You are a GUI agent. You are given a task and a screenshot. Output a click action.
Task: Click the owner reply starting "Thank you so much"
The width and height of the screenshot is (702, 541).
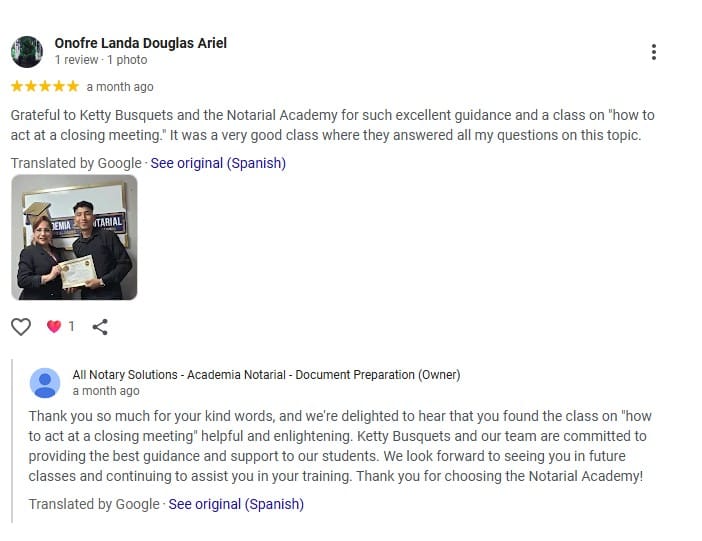click(340, 446)
